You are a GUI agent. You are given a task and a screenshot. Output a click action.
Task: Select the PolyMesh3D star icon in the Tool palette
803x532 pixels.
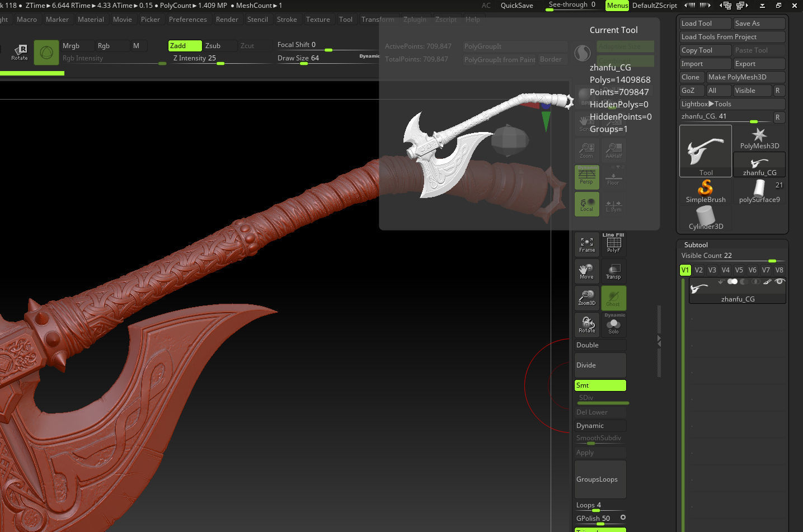click(x=759, y=136)
